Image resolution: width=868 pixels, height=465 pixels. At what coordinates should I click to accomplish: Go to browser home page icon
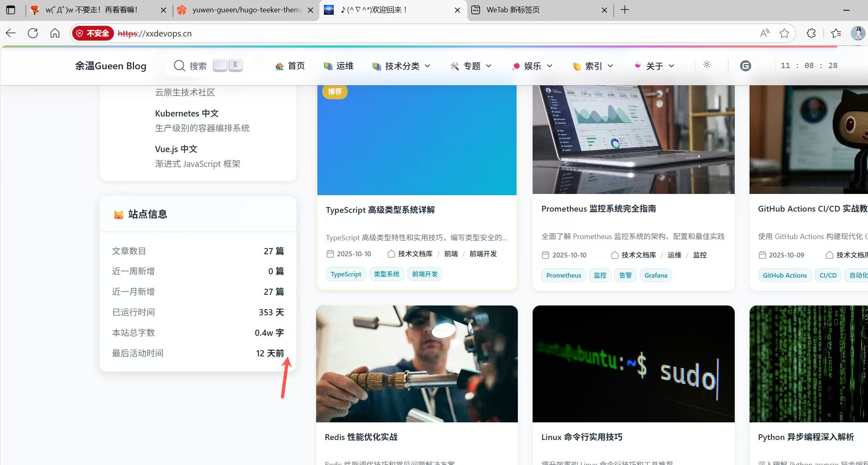point(55,33)
